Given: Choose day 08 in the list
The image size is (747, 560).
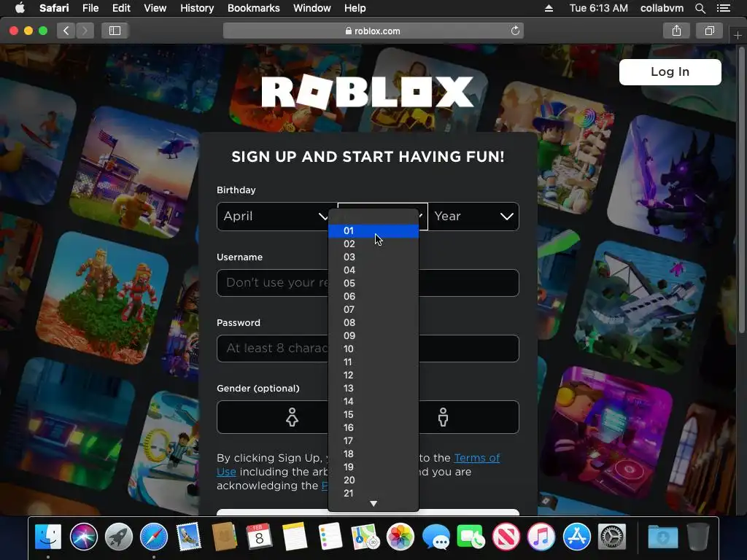Looking at the screenshot, I should click(373, 323).
